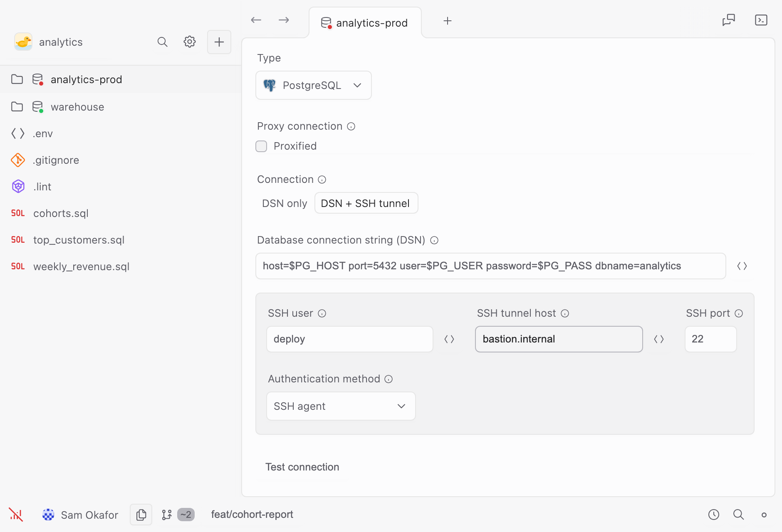Open the SSH agent authentication dropdown

pyautogui.click(x=341, y=406)
